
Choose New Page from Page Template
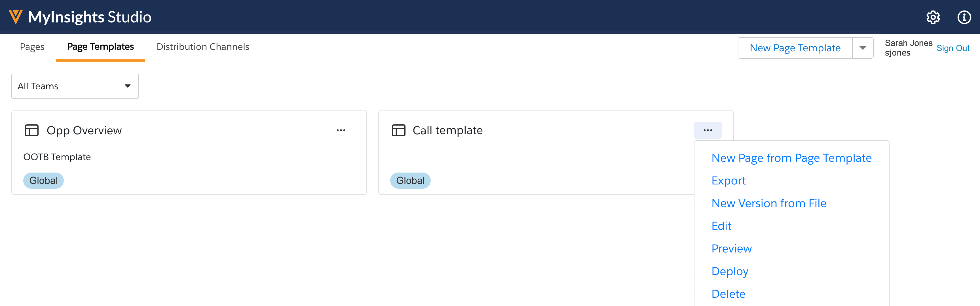(791, 158)
